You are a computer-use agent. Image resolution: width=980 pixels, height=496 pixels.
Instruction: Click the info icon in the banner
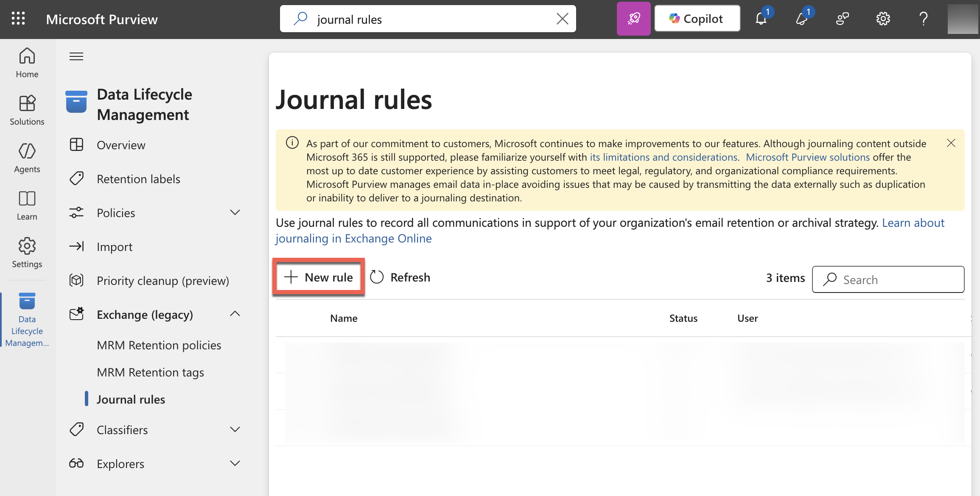292,142
